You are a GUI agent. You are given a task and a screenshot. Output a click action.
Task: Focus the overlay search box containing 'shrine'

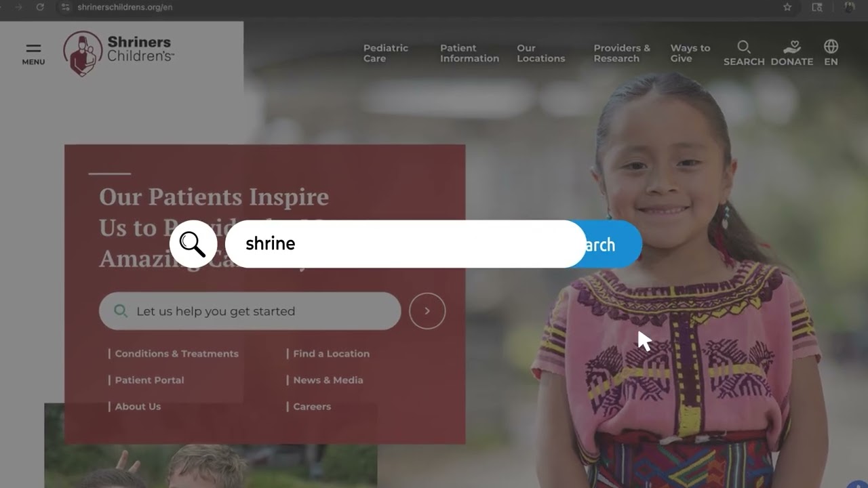406,244
